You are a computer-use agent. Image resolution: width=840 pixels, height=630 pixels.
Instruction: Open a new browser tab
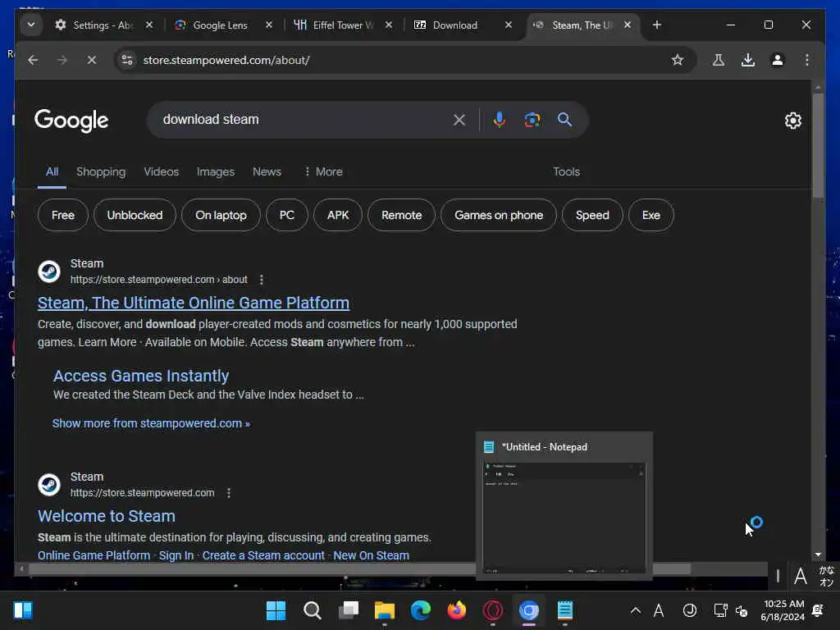click(657, 25)
